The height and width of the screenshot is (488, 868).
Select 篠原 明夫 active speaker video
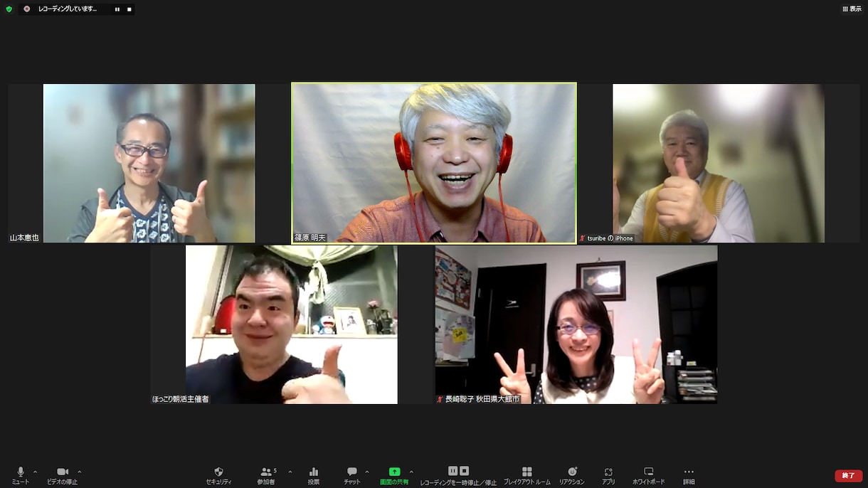(434, 164)
